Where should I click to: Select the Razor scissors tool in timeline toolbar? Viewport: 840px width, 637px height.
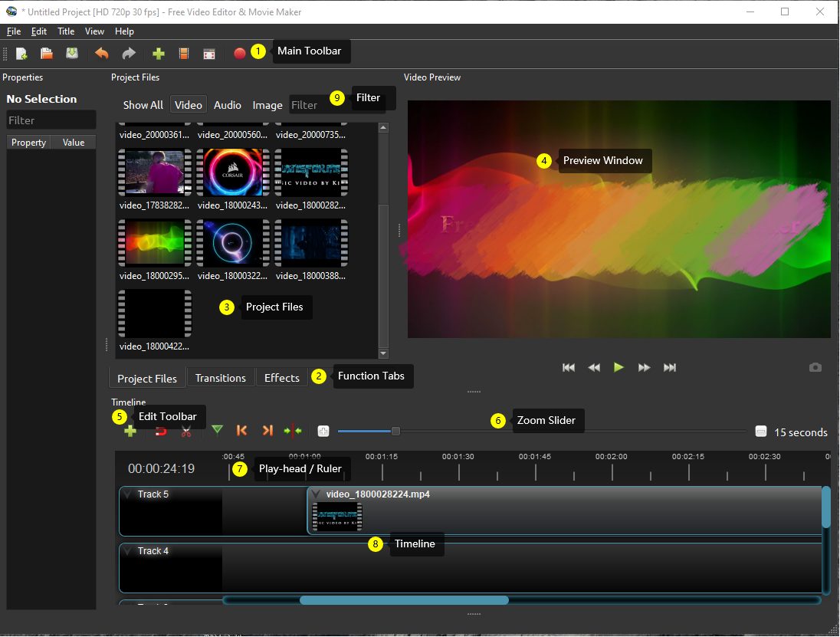tap(185, 432)
